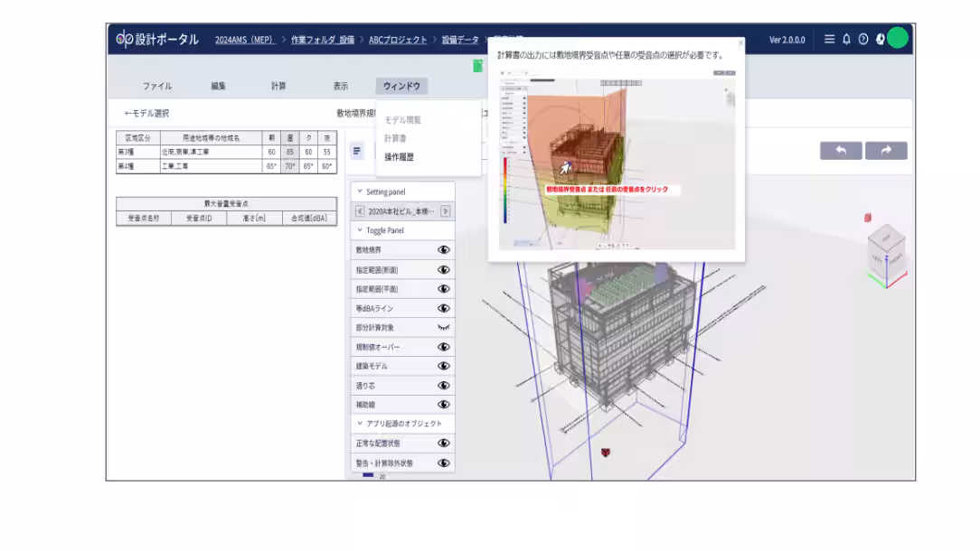Click the green user avatar
This screenshot has width=980, height=551.
[897, 39]
